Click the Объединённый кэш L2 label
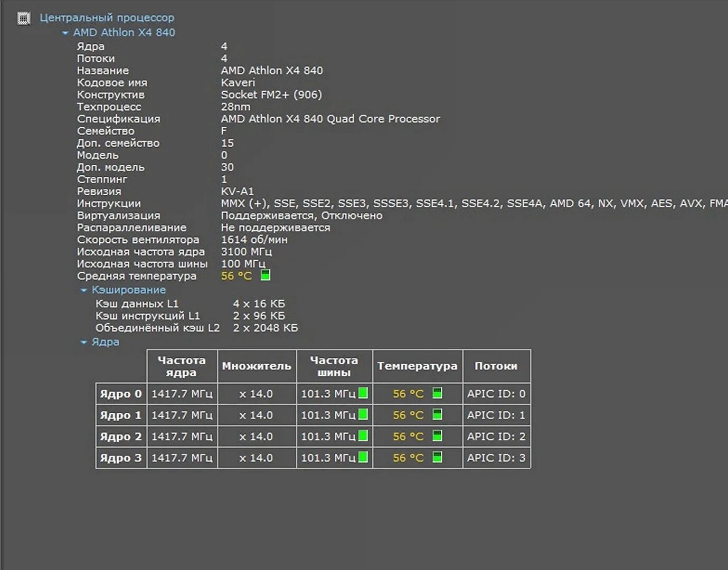Screen dimensions: 728x570 point(157,328)
